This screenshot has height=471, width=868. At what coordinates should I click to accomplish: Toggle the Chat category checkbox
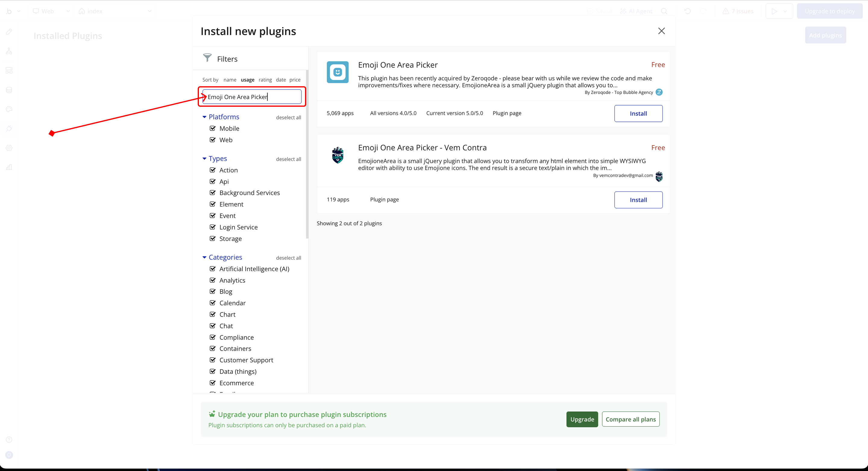212,326
